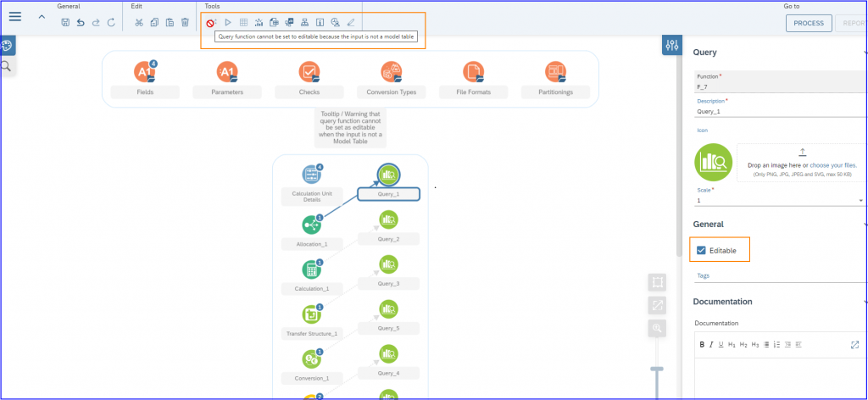Image resolution: width=868 pixels, height=400 pixels.
Task: Select the Allocation_1 function node
Action: [311, 225]
